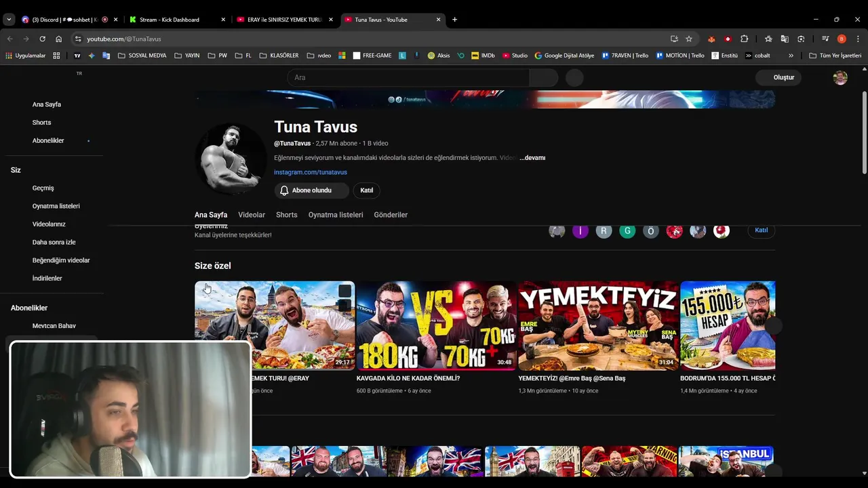Open Daha sonra izle playlist
868x488 pixels.
(x=54, y=242)
